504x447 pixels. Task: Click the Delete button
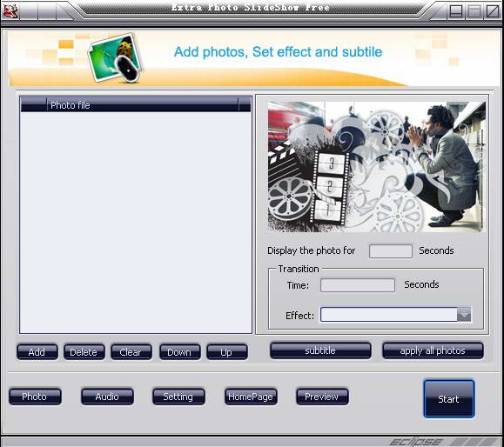point(84,352)
